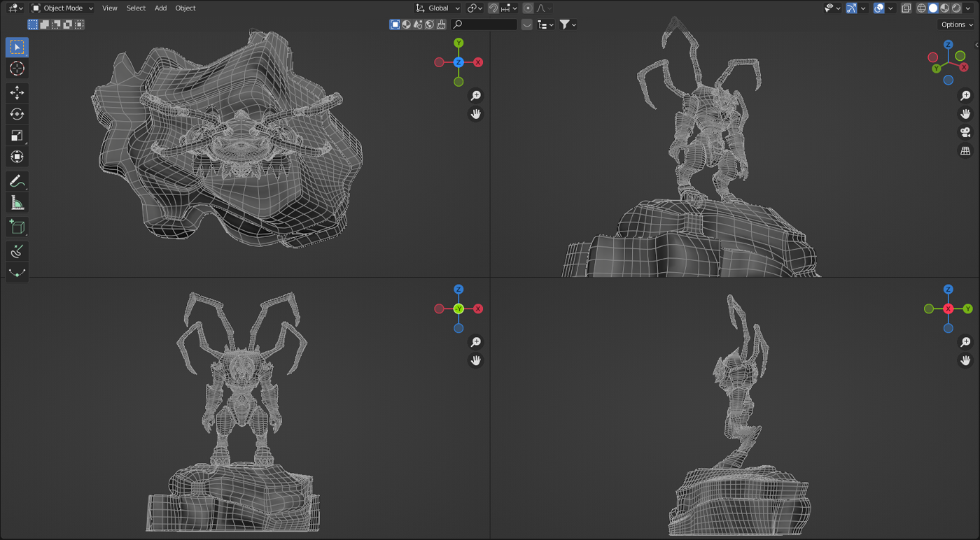Select the 3D Cursor tool

pos(17,69)
